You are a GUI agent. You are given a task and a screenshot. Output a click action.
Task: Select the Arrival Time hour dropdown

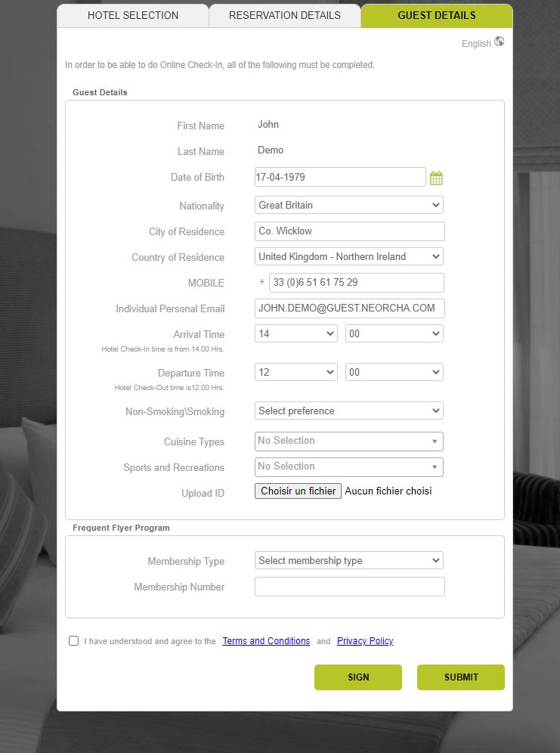295,334
